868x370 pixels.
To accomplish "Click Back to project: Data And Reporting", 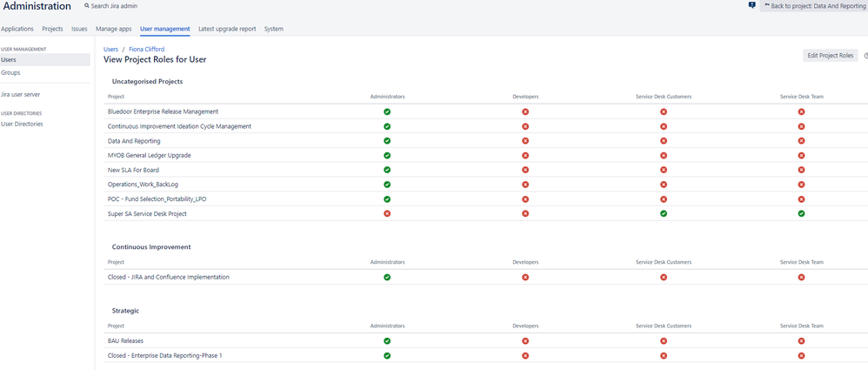I will (814, 5).
